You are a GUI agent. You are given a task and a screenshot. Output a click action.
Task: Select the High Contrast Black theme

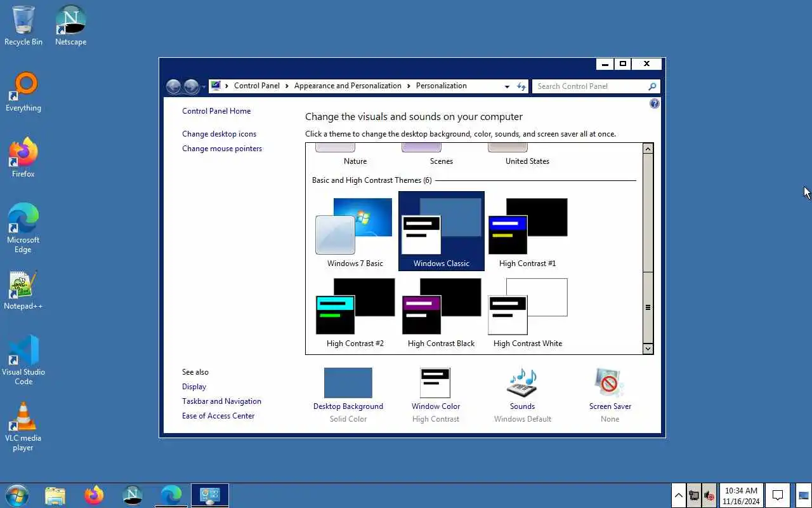point(441,312)
